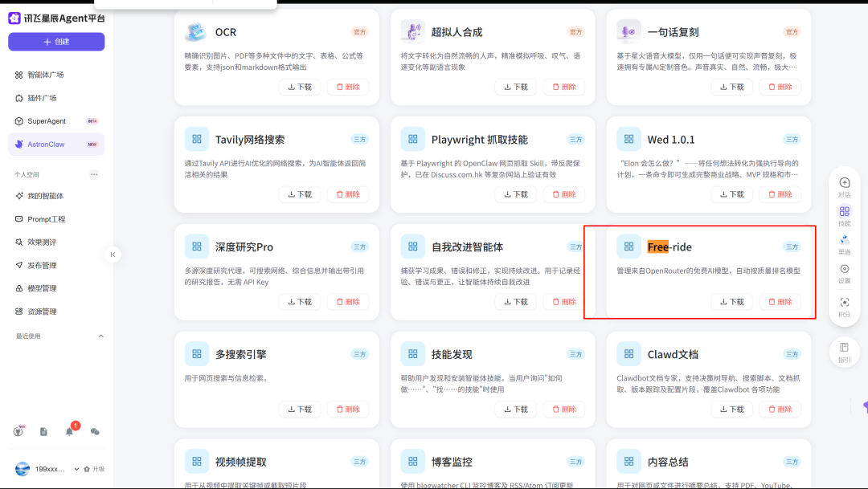Image resolution: width=868 pixels, height=489 pixels.
Task: Delete the 深度研究Pro skill
Action: pos(348,301)
